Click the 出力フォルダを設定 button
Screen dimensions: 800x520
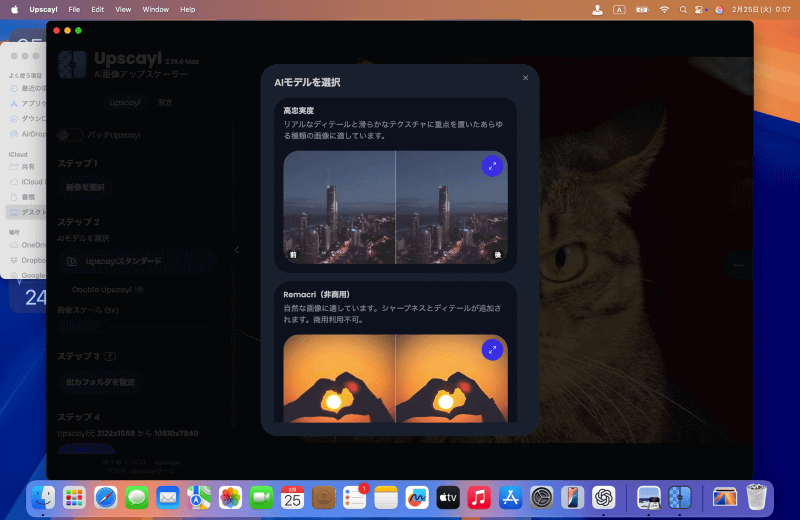point(101,382)
